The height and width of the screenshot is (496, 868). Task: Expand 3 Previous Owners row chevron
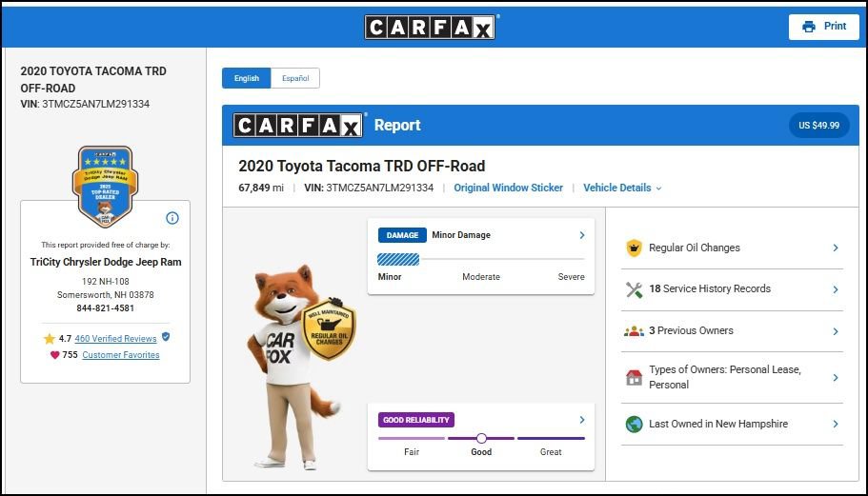(836, 331)
